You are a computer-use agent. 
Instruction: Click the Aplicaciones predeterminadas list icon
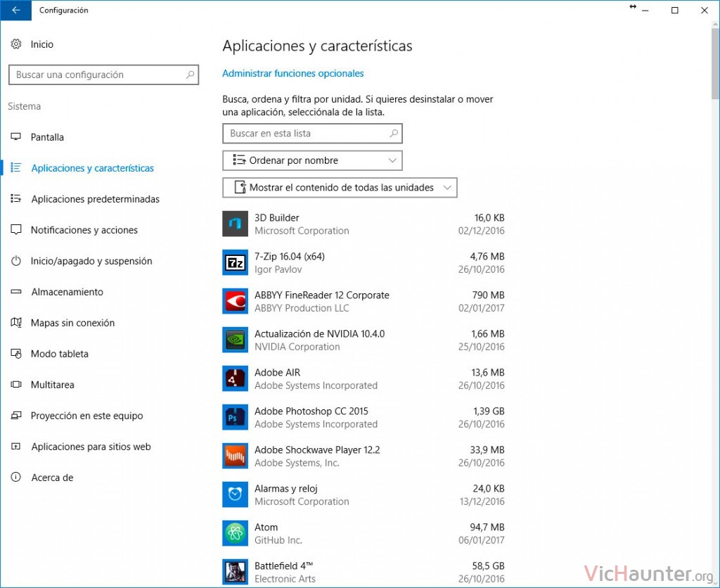click(16, 198)
